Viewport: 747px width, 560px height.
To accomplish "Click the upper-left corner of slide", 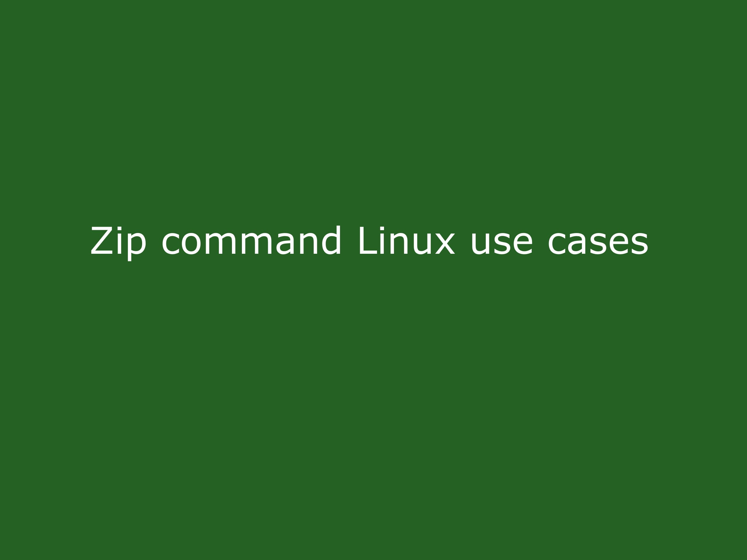I will pyautogui.click(x=0, y=0).
